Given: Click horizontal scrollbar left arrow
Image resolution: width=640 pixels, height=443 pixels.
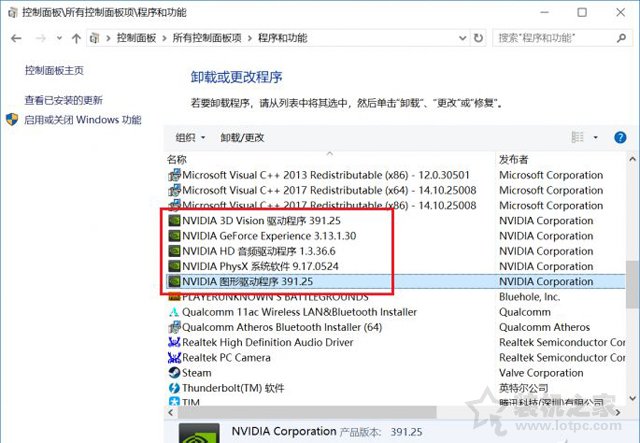Looking at the screenshot, I should tap(171, 412).
